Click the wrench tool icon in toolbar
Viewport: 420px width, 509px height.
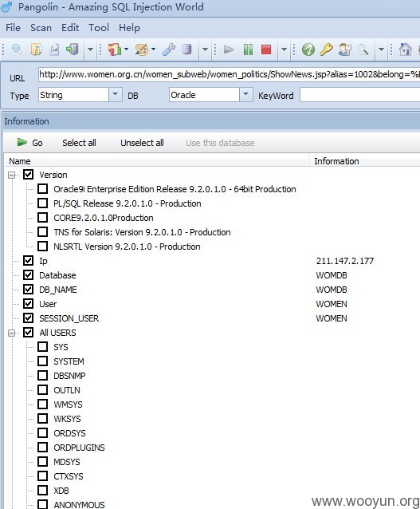coord(169,49)
